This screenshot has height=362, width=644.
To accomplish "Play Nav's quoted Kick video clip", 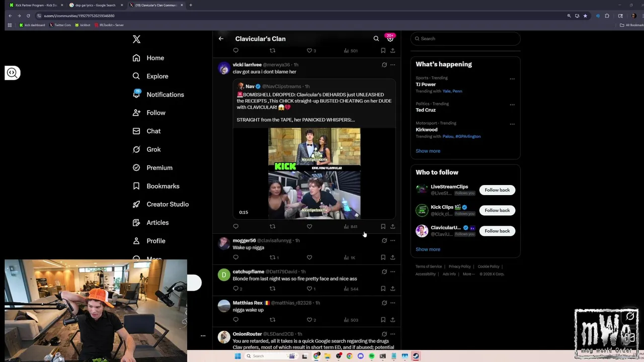I will pos(314,173).
